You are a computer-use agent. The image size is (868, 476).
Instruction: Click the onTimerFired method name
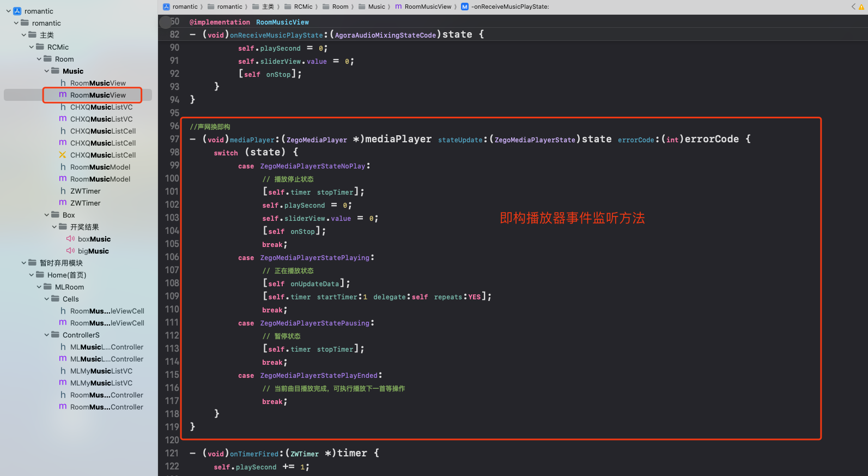click(x=254, y=454)
